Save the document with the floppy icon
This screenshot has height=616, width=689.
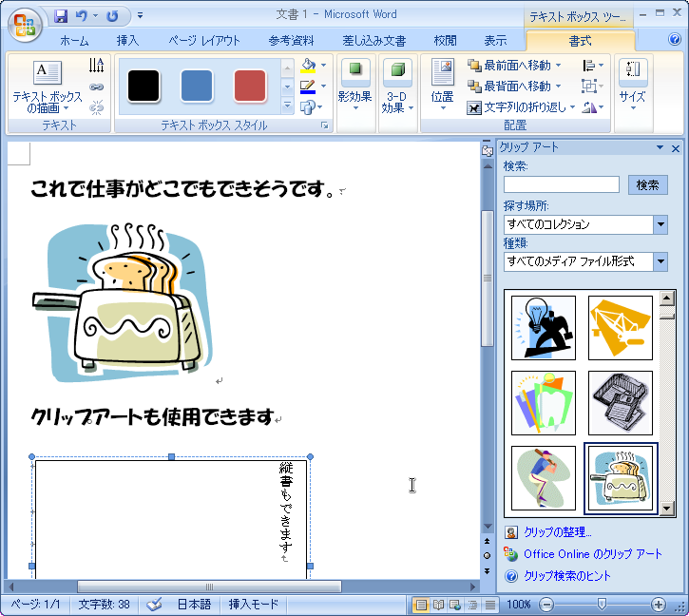[x=61, y=16]
